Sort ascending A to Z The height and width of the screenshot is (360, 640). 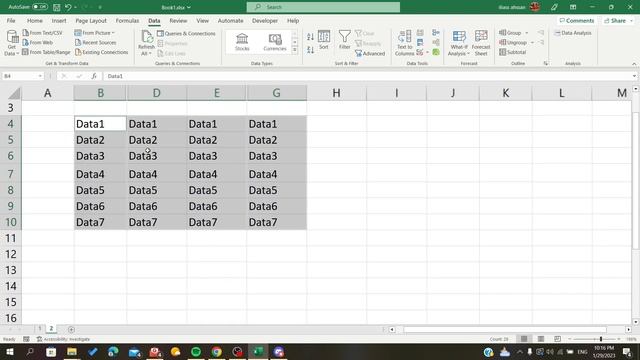310,37
